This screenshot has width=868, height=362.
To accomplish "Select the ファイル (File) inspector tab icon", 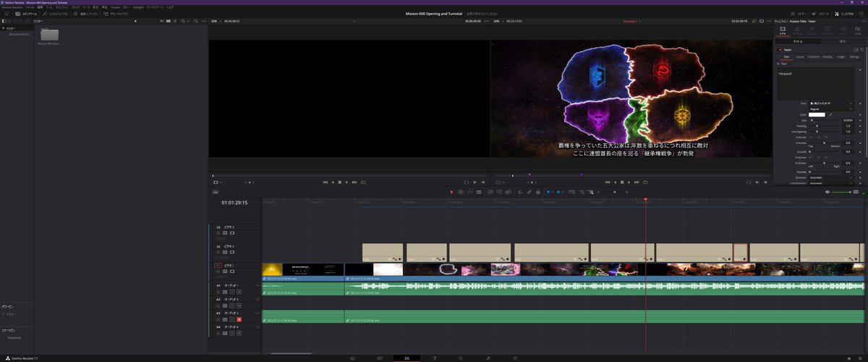I will pos(857,30).
